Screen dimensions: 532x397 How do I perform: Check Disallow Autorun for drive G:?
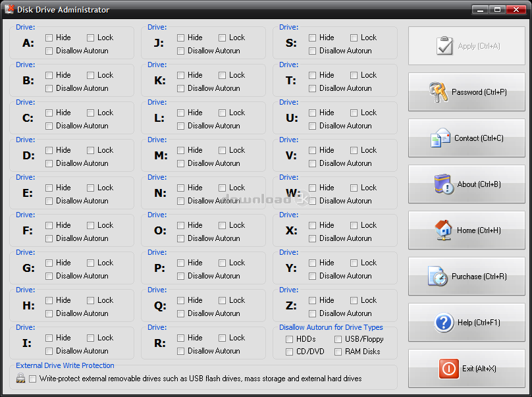point(49,277)
